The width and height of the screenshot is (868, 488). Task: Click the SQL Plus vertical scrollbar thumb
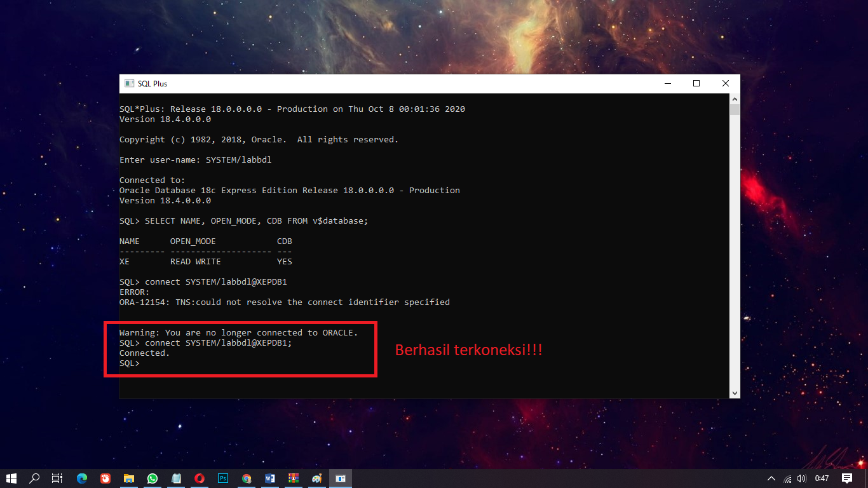[735, 110]
